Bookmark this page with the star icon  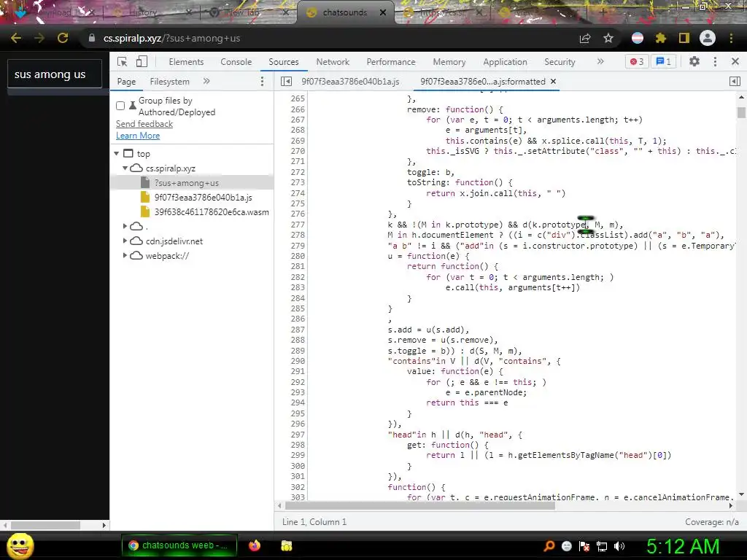tap(608, 38)
